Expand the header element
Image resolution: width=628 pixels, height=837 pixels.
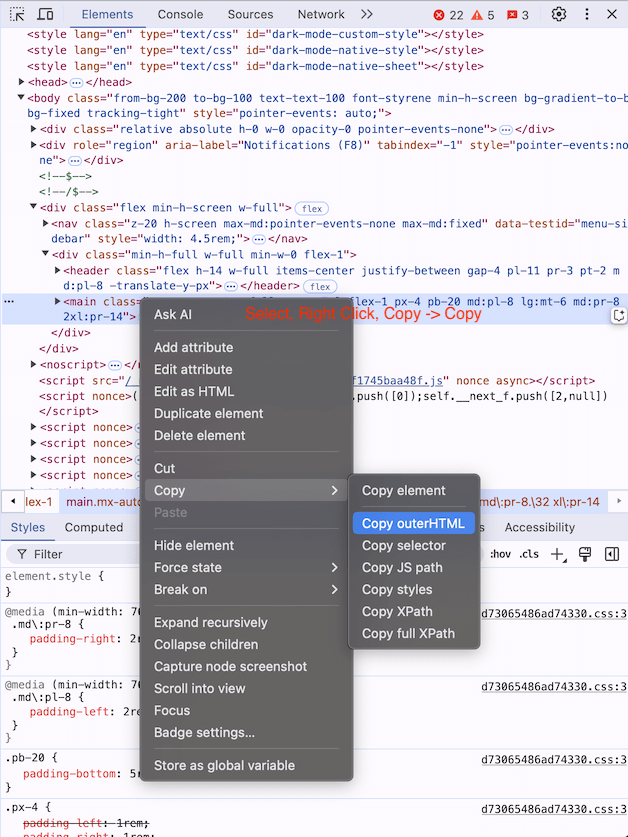(x=57, y=270)
